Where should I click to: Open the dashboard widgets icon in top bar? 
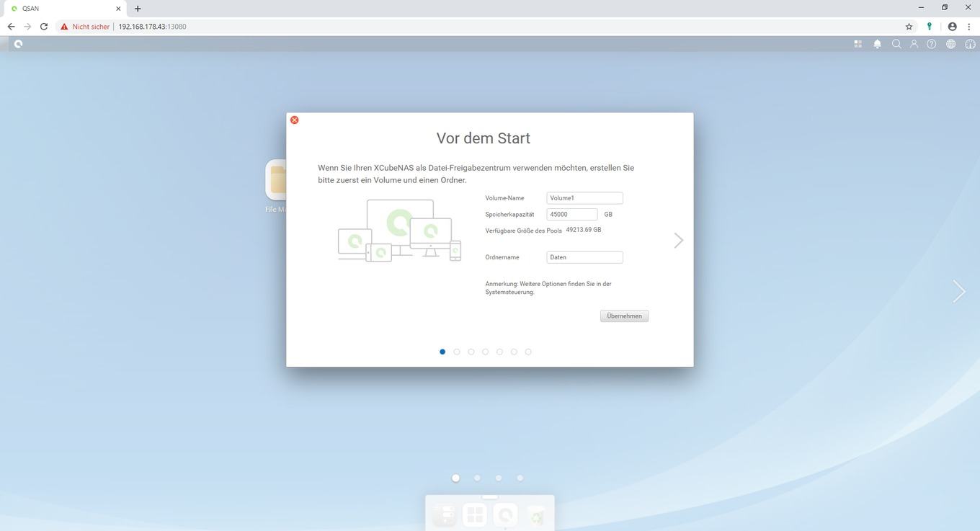pyautogui.click(x=857, y=44)
